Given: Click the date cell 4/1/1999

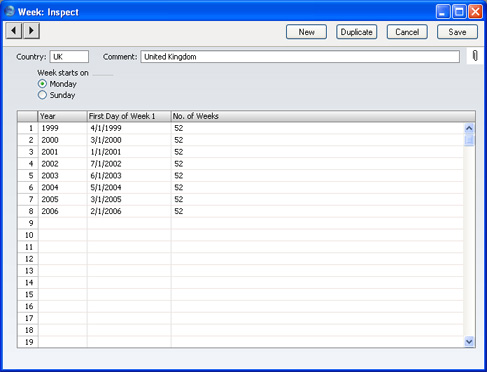Looking at the screenshot, I should point(129,128).
